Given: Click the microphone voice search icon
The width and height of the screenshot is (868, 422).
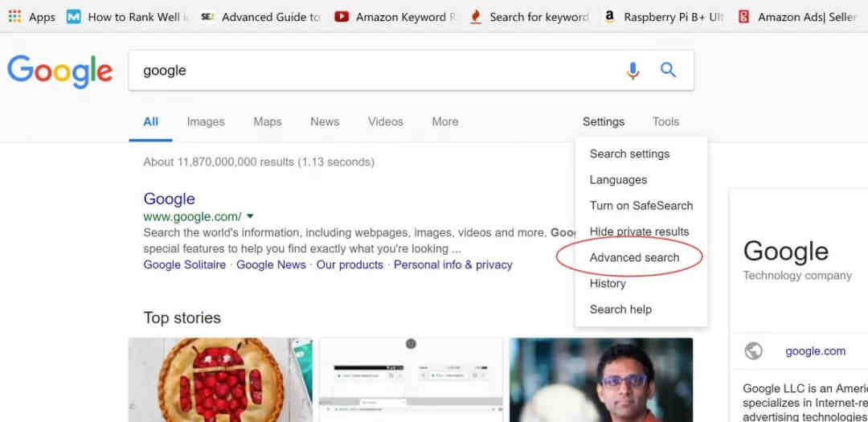Looking at the screenshot, I should (633, 71).
